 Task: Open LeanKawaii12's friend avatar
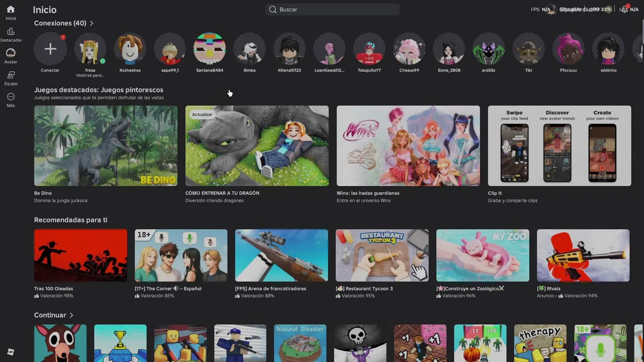330,49
